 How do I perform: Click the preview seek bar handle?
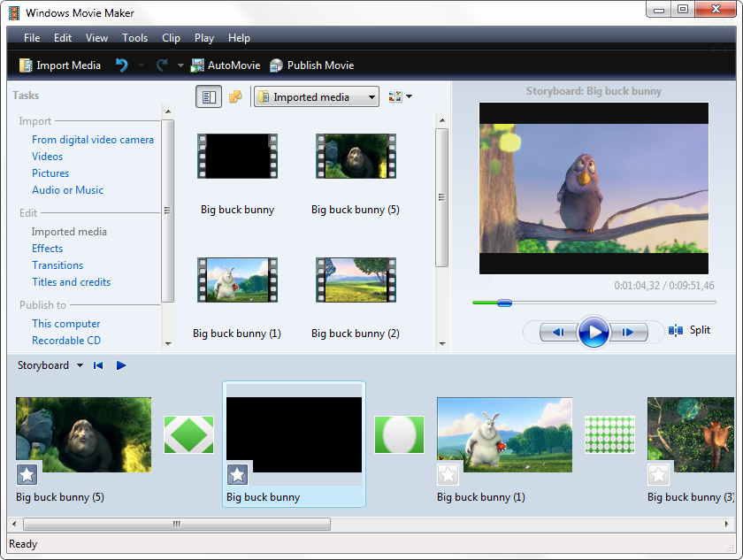click(x=505, y=303)
